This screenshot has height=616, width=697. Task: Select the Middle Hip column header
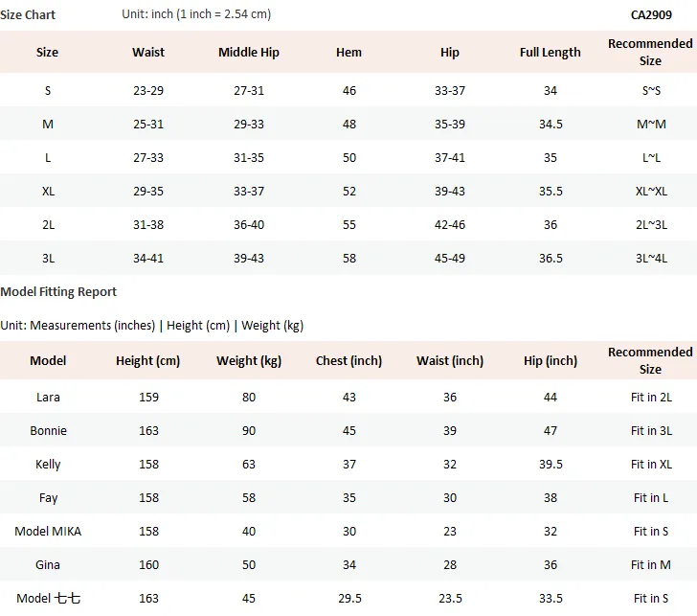[x=249, y=53]
